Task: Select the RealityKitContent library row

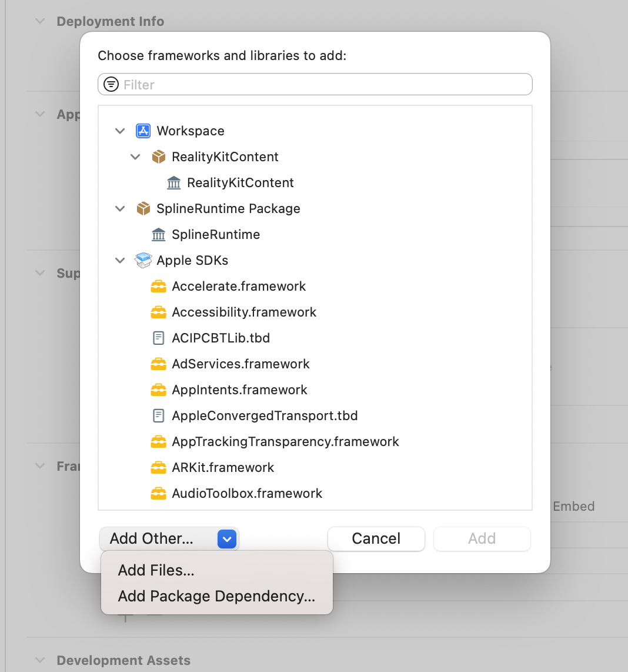Action: click(315, 182)
